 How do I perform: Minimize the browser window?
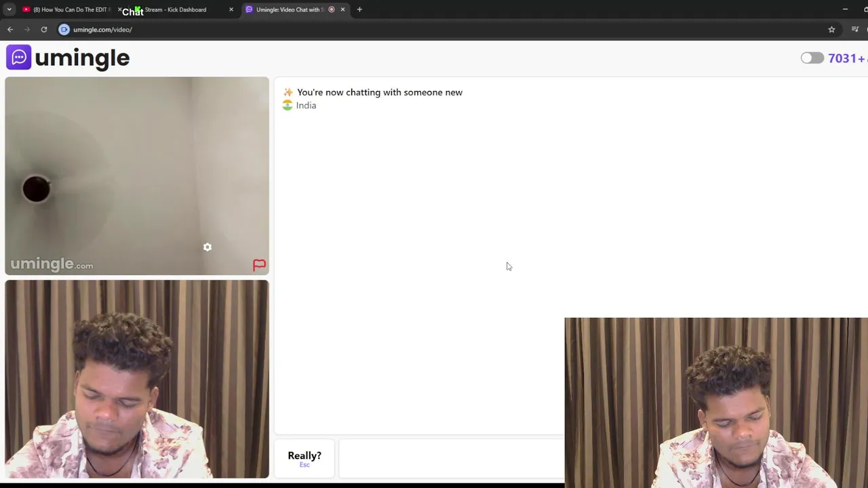tap(845, 9)
